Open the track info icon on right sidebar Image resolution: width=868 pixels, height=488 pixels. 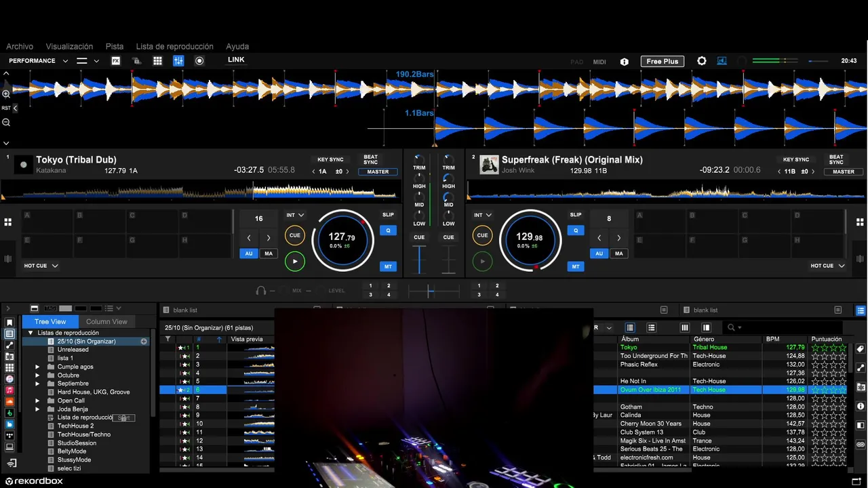861,406
